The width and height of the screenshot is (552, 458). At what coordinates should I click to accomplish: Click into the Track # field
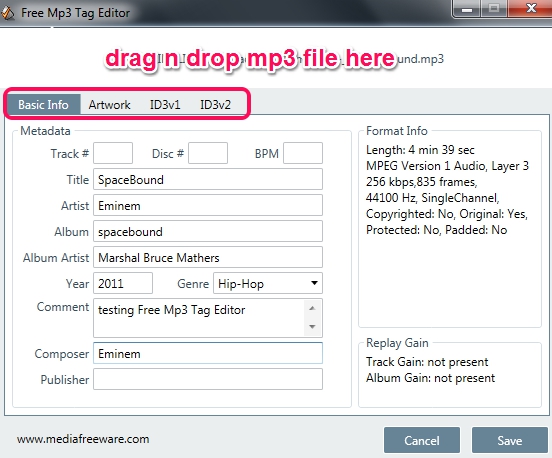[x=113, y=153]
